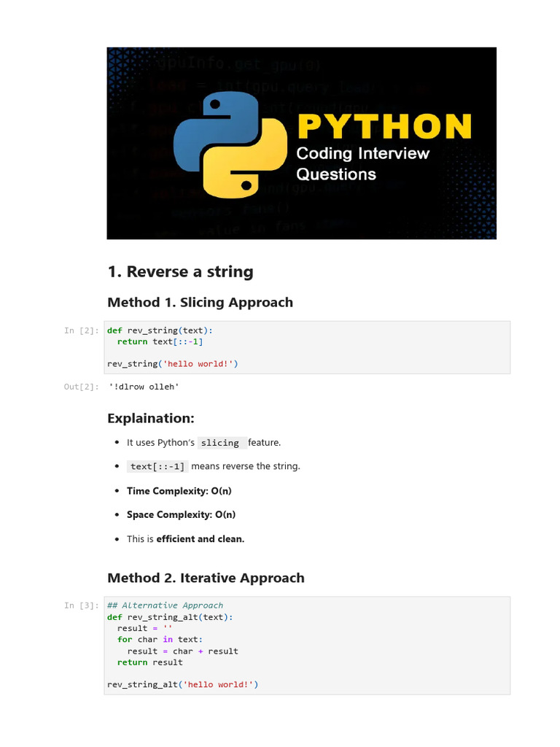This screenshot has width=560, height=747.
Task: Click the '1. Reverse a string' heading
Action: click(x=180, y=272)
